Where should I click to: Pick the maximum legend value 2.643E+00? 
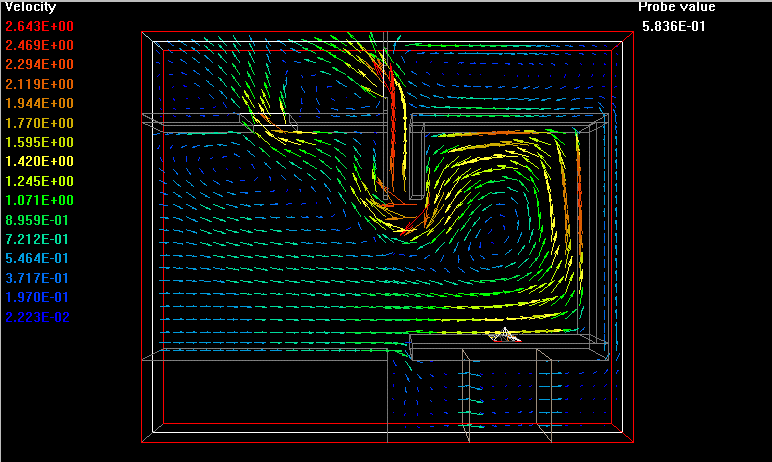coord(39,26)
